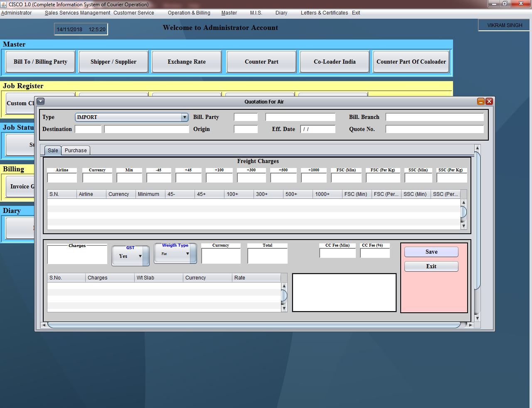Click the dialog's vertical scroll down arrow

click(x=477, y=318)
